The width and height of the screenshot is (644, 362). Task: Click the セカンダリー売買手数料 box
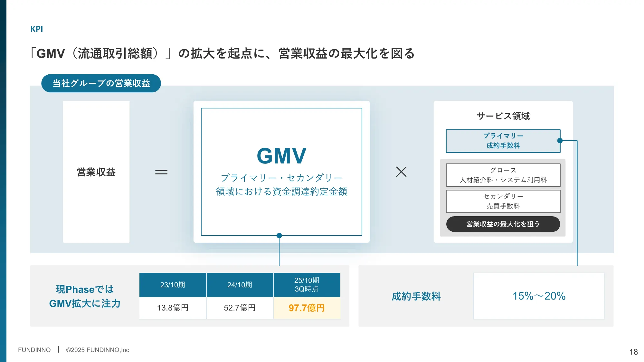coord(503,201)
